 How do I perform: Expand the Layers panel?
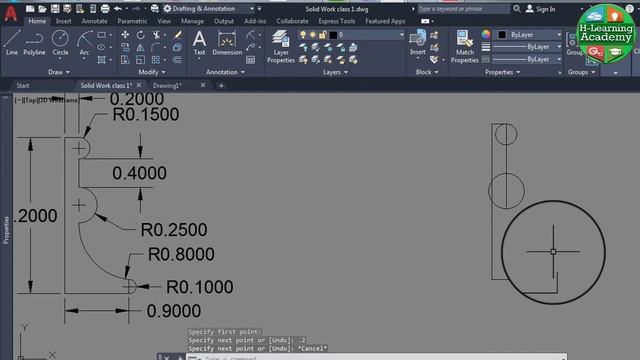tap(336, 72)
